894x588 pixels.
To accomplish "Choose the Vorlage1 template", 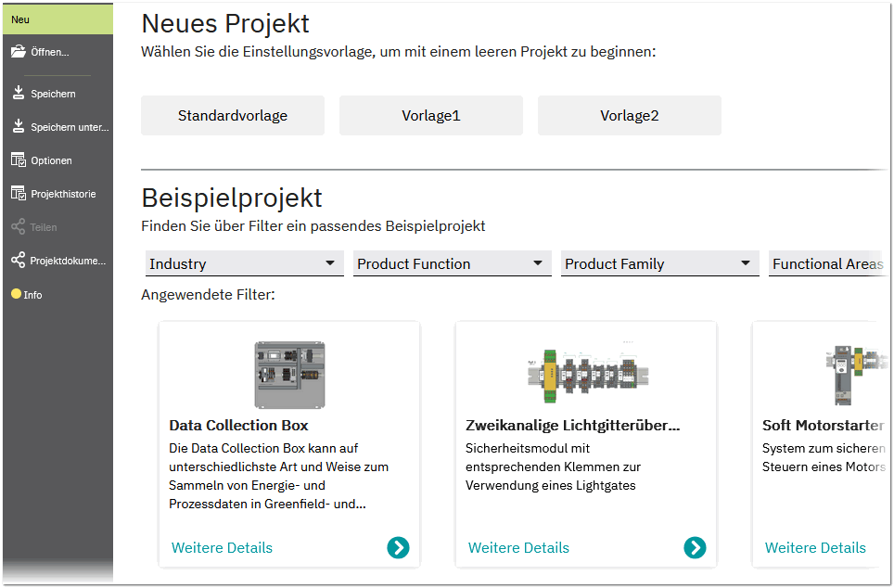I will tap(431, 115).
